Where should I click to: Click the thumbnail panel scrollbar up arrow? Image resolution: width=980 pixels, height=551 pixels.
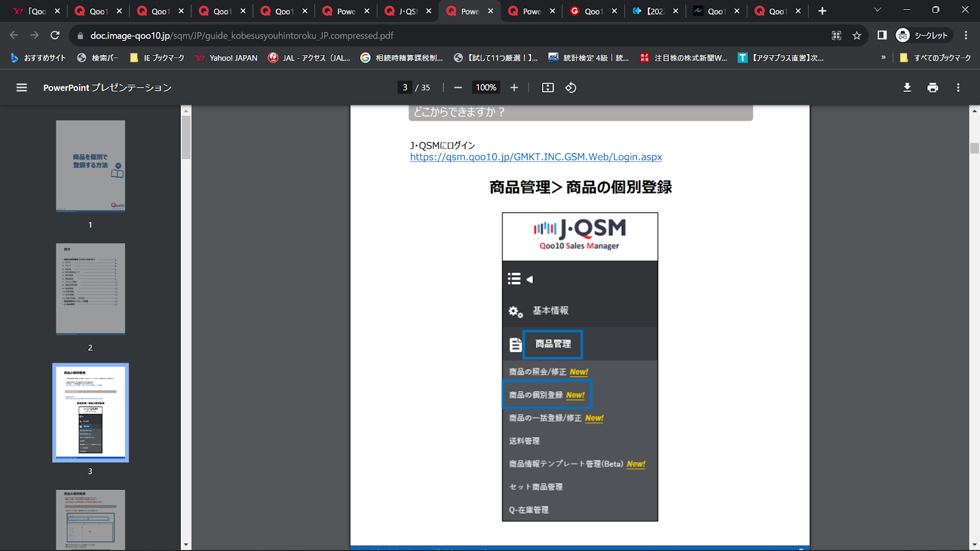pos(186,111)
